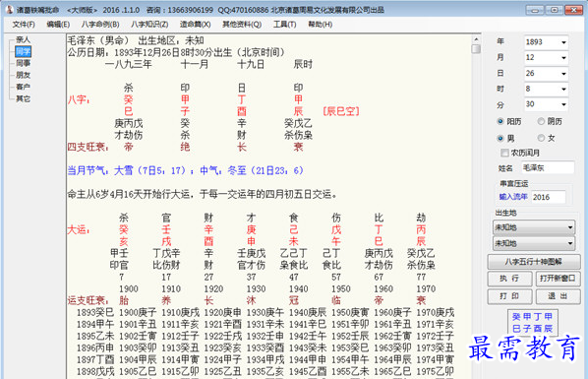Screen dimensions: 588x379
Task: Expand the second 出生地 dropdown
Action: pos(534,243)
